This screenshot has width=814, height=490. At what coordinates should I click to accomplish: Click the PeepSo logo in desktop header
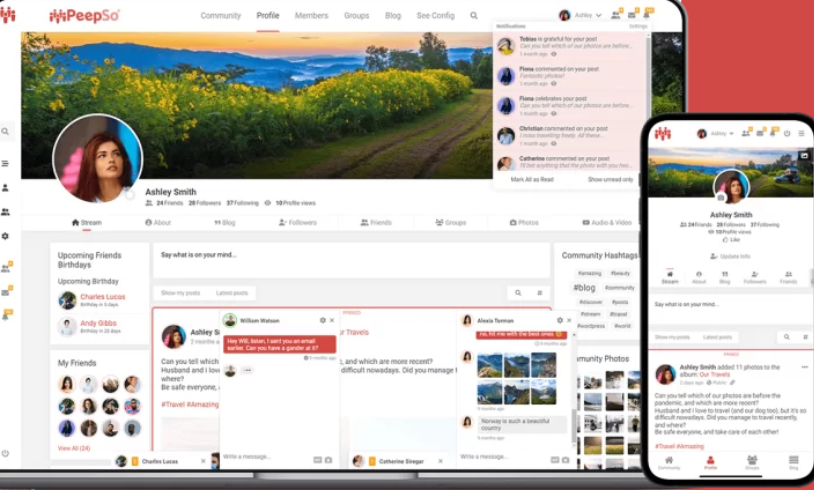[x=84, y=16]
